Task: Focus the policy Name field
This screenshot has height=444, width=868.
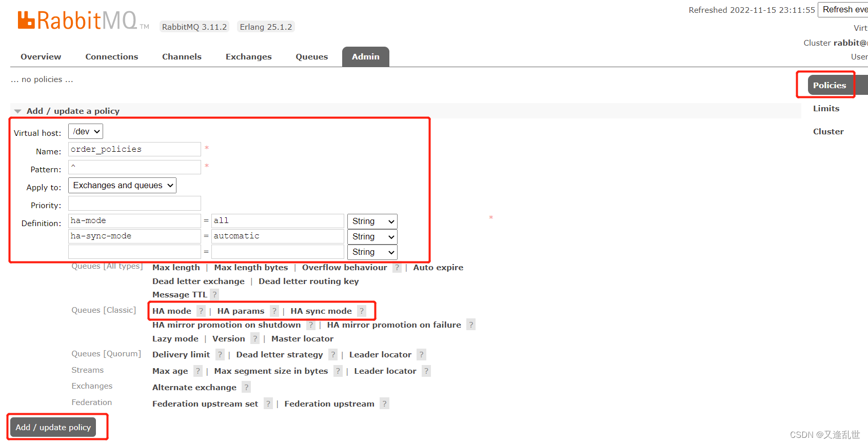Action: pyautogui.click(x=134, y=149)
